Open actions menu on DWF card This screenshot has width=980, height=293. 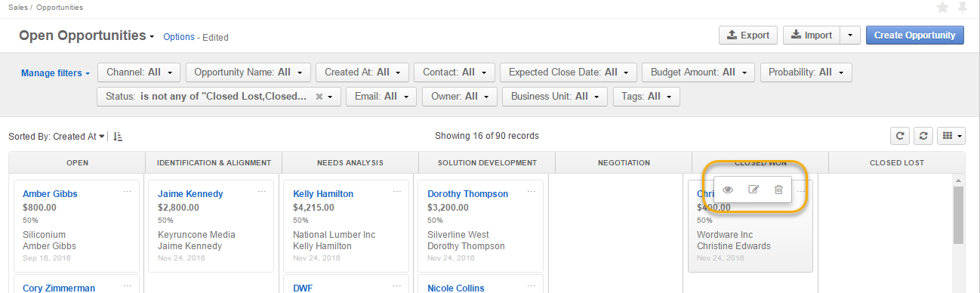tap(397, 286)
